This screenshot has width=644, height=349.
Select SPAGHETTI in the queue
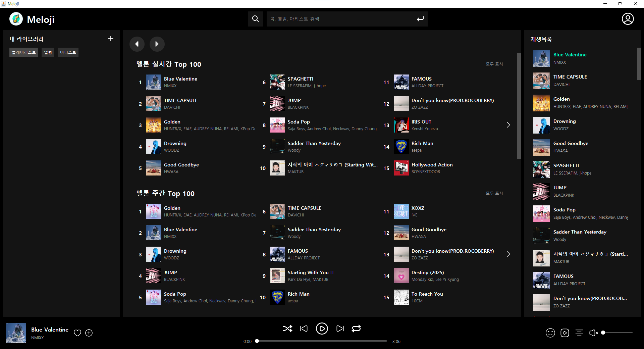tap(566, 165)
